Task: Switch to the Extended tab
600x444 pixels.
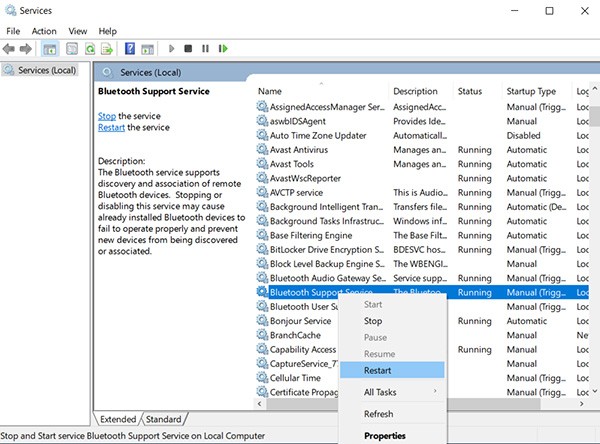Action: [x=118, y=419]
